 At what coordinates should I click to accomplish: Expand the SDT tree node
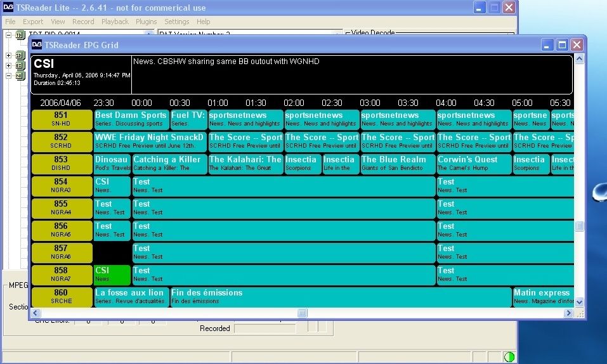[x=8, y=55]
